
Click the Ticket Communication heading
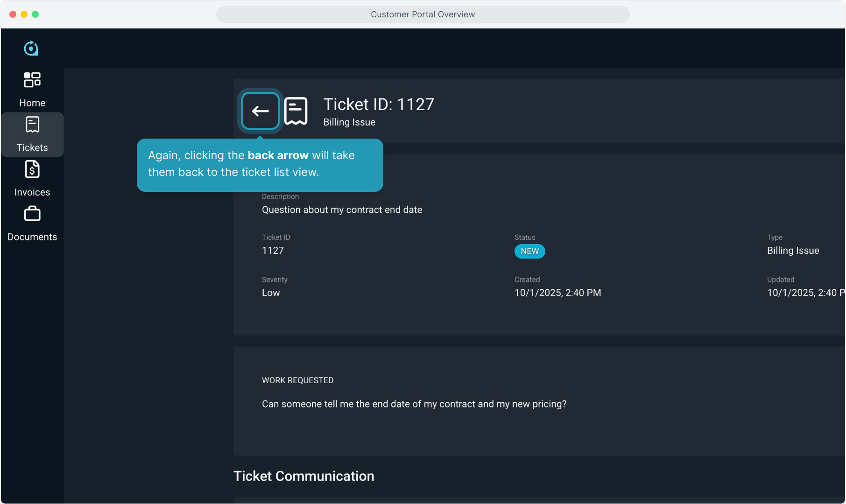[x=303, y=476]
